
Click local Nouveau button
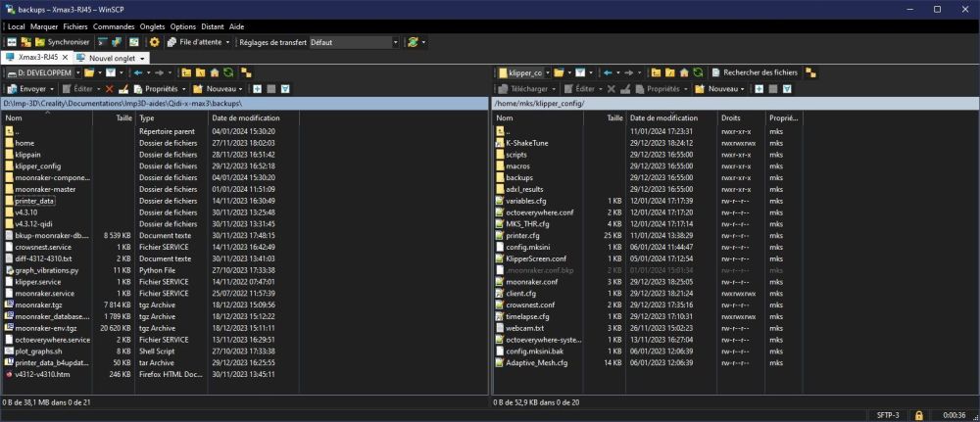(x=214, y=89)
